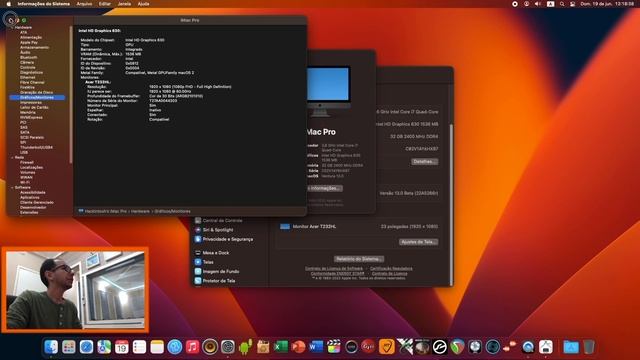Image resolution: width=640 pixels, height=360 pixels.
Task: Click Protetor de Tela sidebar icon
Action: click(x=198, y=281)
